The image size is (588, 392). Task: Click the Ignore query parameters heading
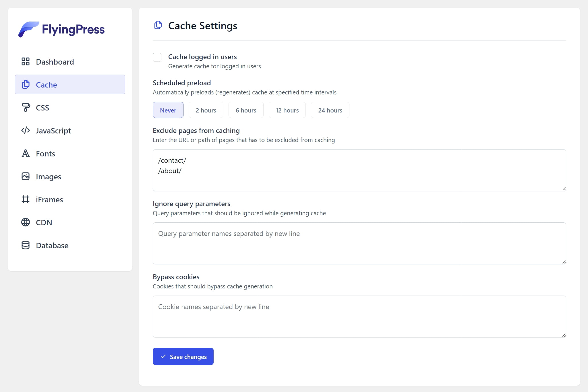point(192,204)
